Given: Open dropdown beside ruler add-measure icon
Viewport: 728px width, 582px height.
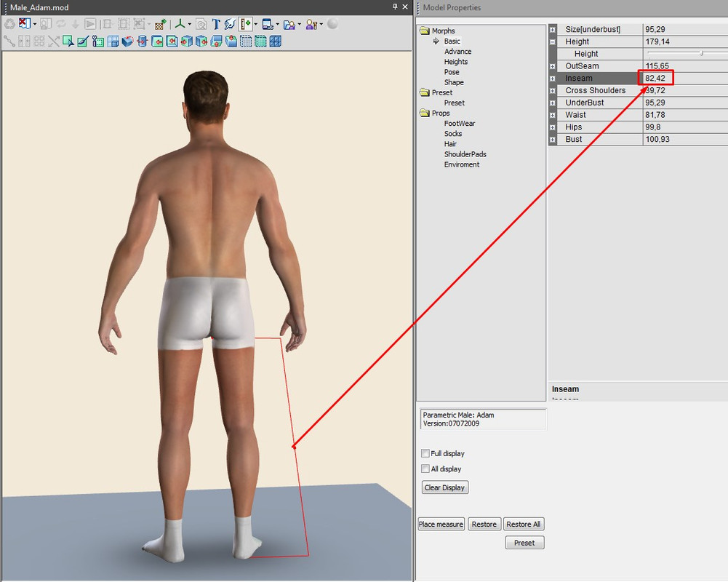Looking at the screenshot, I should [x=256, y=24].
